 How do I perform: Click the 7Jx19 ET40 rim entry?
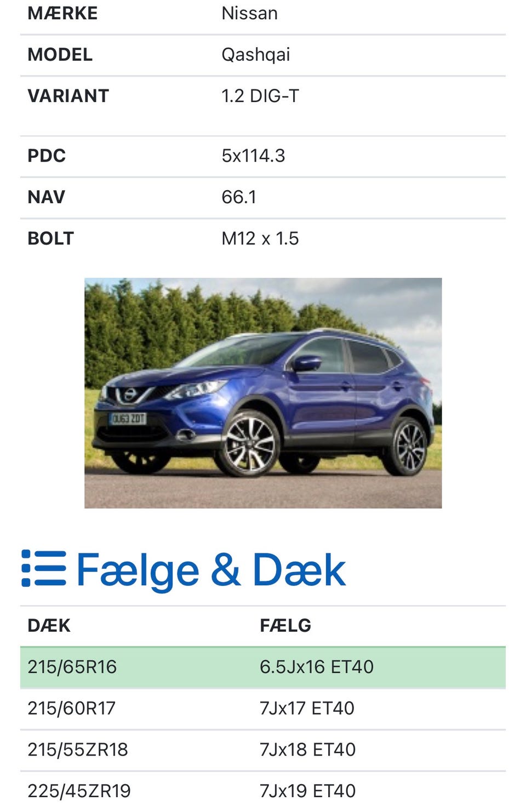307,791
